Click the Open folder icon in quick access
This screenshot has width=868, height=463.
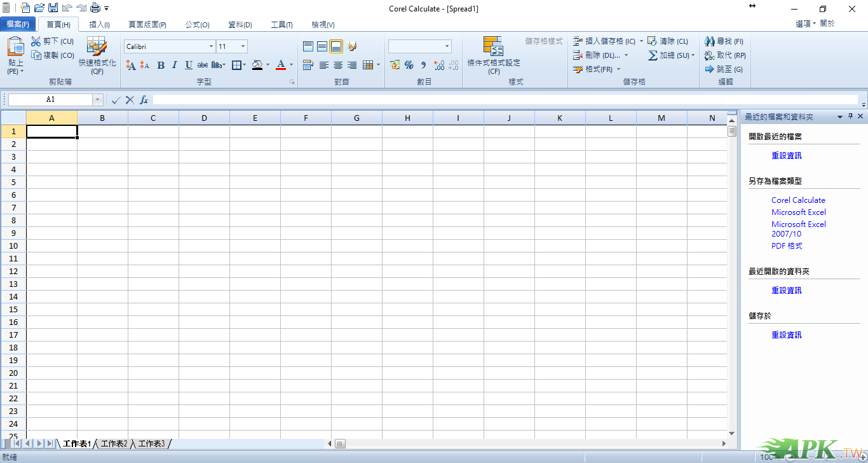(x=39, y=8)
